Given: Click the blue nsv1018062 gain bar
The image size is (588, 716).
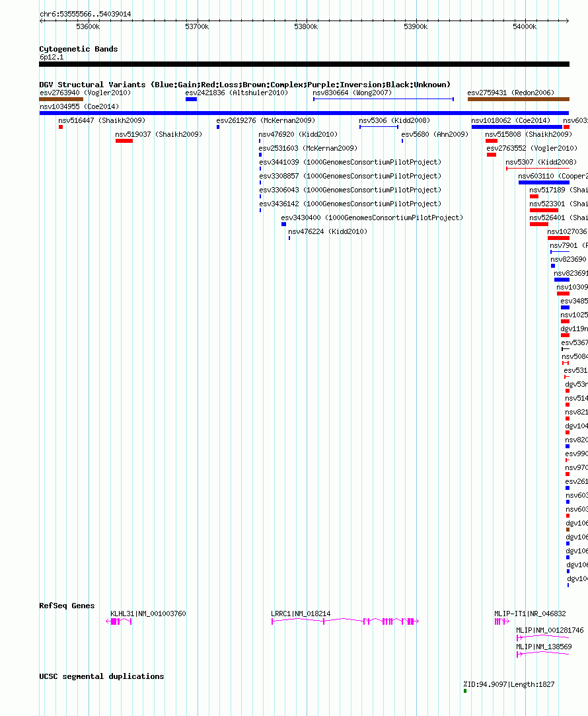Looking at the screenshot, I should pos(517,127).
